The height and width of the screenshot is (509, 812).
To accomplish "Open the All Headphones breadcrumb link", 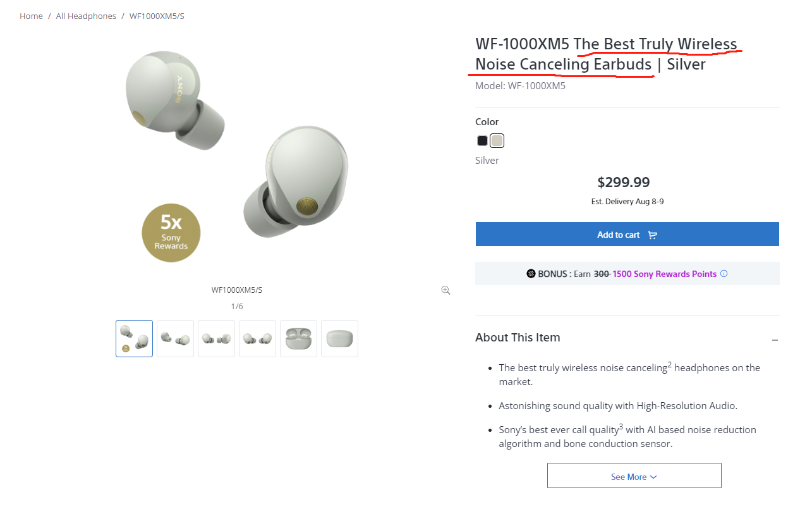I will click(x=86, y=16).
